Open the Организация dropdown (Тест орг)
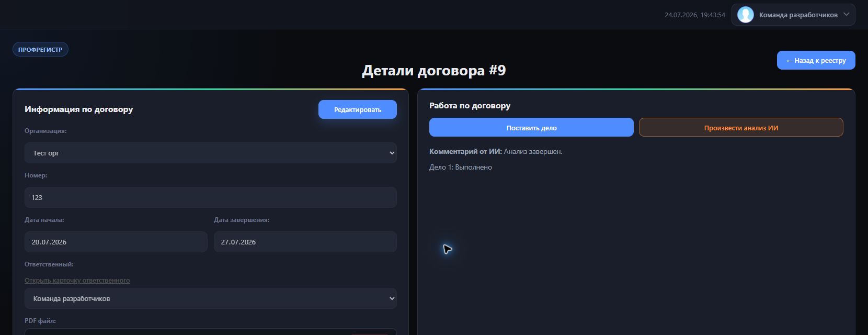 coord(210,153)
